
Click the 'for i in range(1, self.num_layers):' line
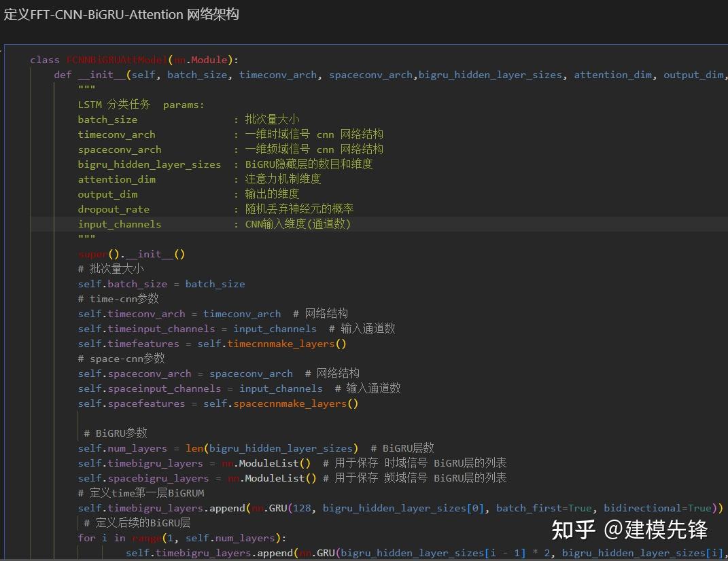182,538
